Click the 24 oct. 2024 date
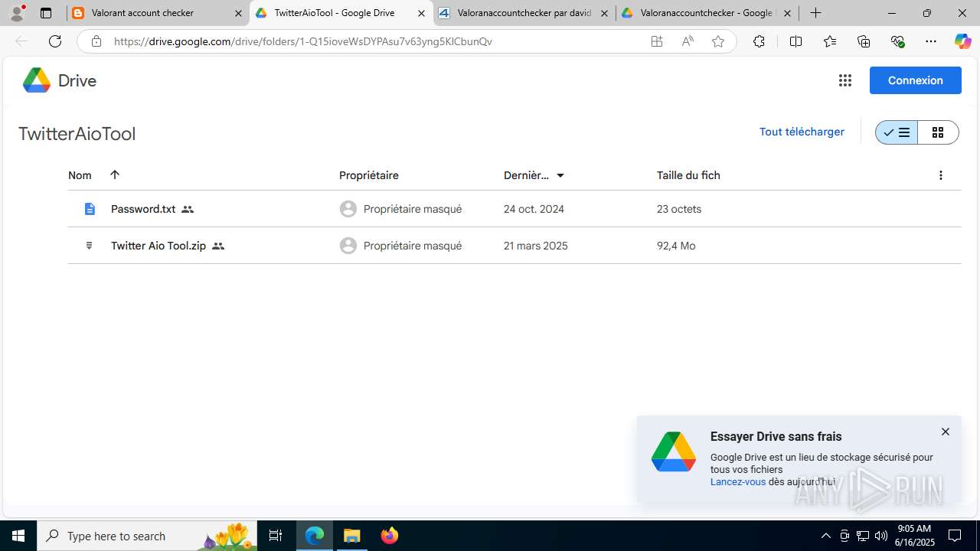This screenshot has width=980, height=551. pyautogui.click(x=534, y=209)
